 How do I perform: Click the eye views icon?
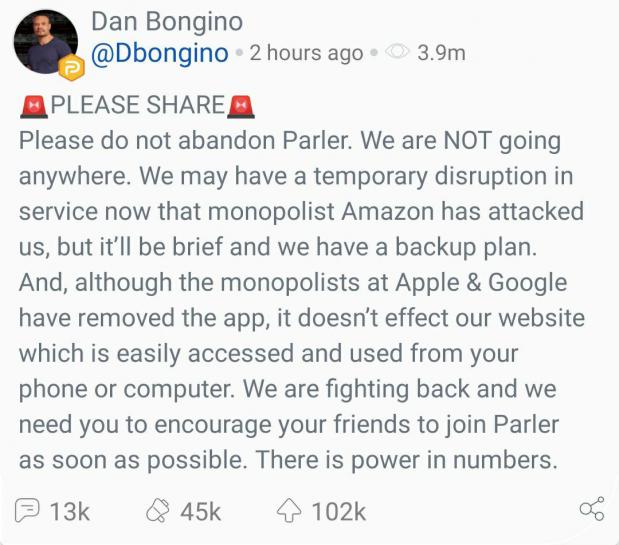point(398,53)
